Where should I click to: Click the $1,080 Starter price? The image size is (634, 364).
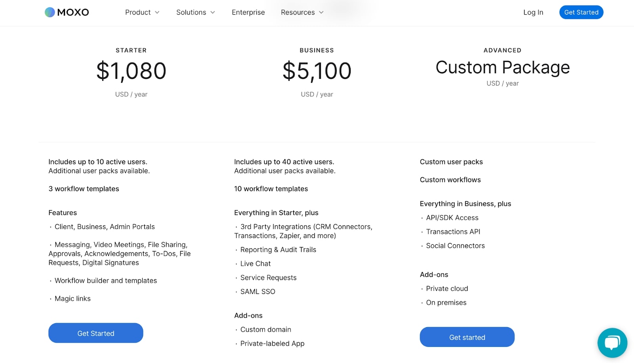tap(131, 71)
